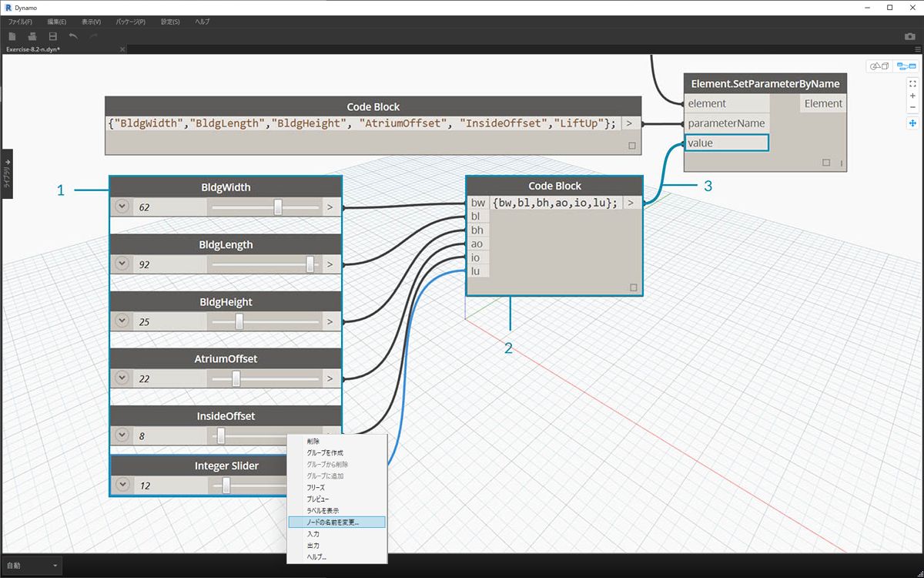Image resolution: width=924 pixels, height=578 pixels.
Task: Click the AtriumOffset slider output port
Action: point(330,378)
